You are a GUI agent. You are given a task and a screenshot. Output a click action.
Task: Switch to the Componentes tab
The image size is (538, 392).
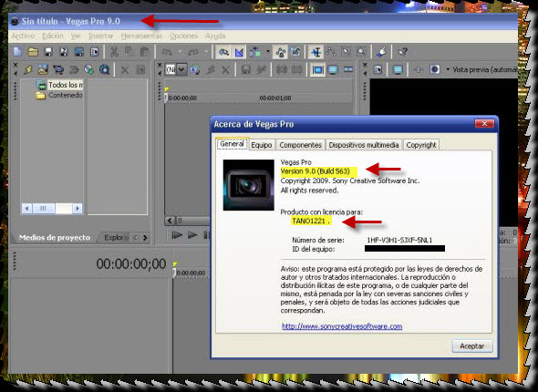300,145
